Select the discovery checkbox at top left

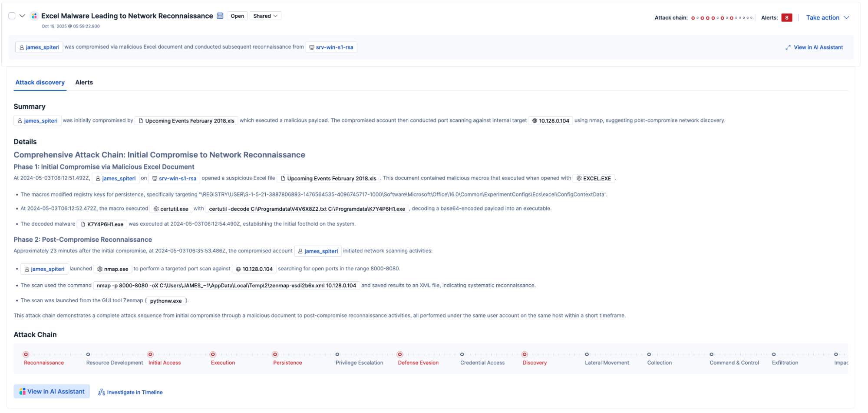click(11, 15)
